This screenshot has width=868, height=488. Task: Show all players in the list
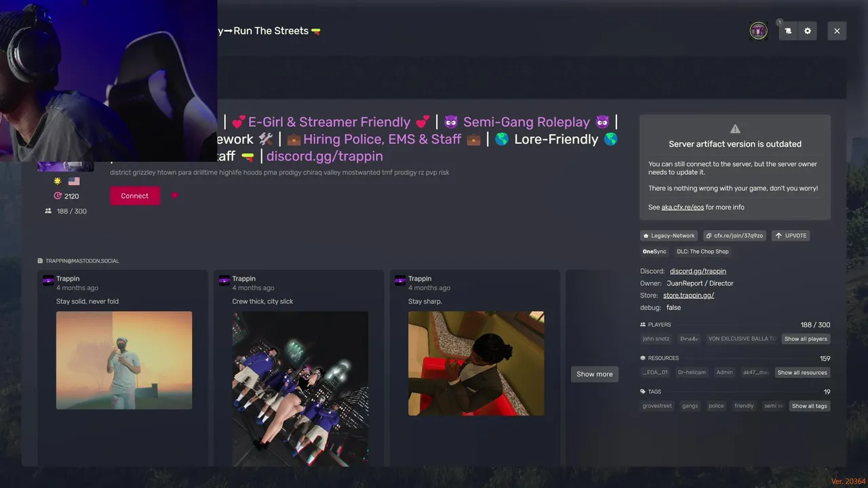pyautogui.click(x=806, y=339)
